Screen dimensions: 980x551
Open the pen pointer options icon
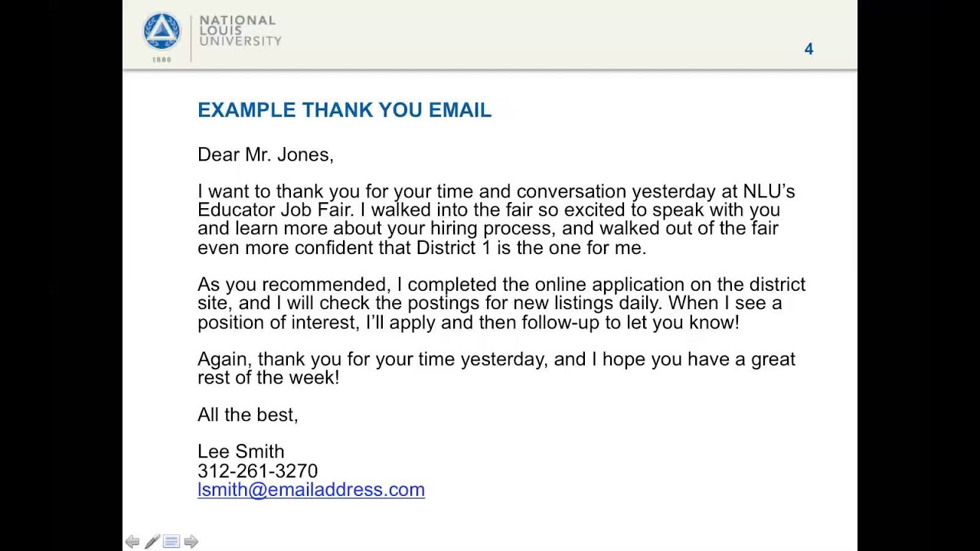click(152, 542)
